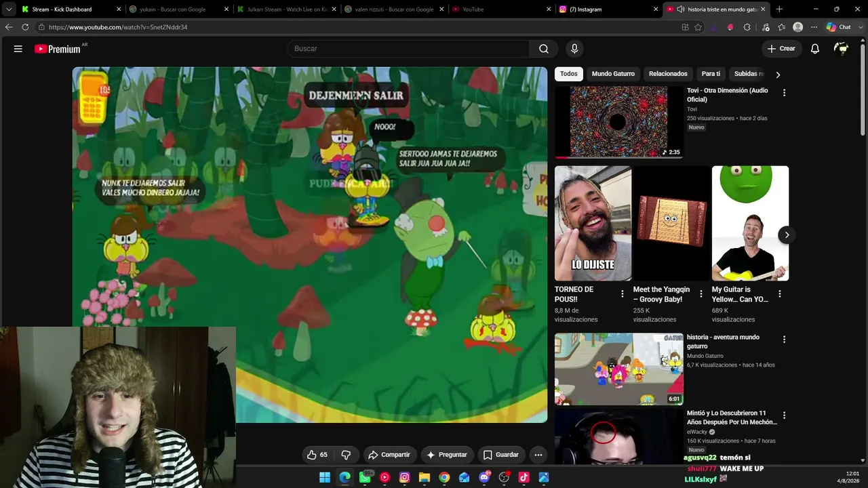Viewport: 868px width, 488px height.
Task: Open the browser favorites list
Action: pos(782,27)
